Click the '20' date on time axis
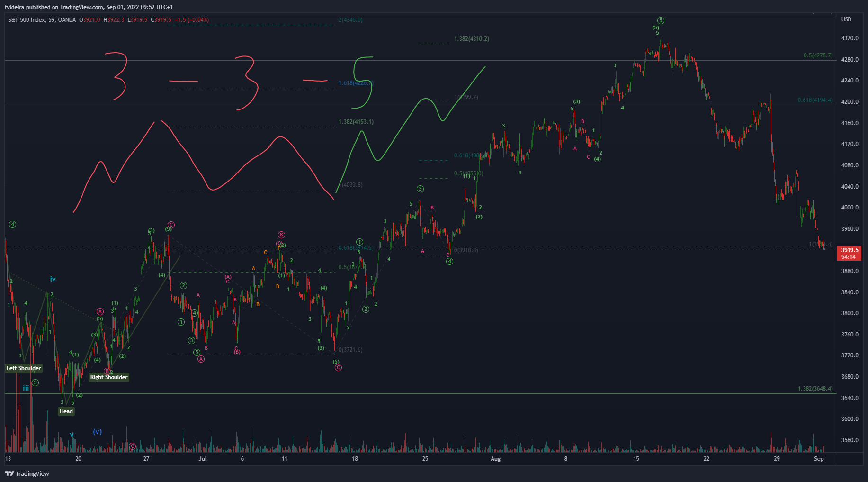Image resolution: width=868 pixels, height=482 pixels. [x=78, y=459]
